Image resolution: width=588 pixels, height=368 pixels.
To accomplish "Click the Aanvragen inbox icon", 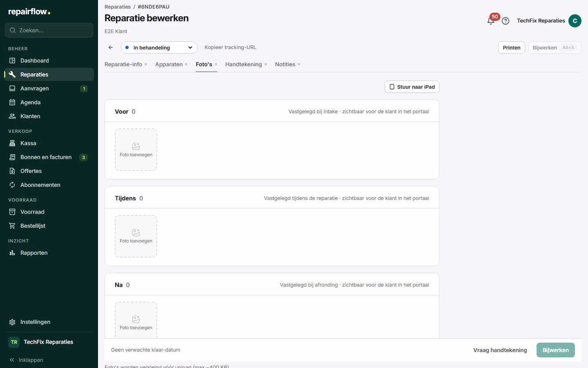I will pyautogui.click(x=12, y=88).
